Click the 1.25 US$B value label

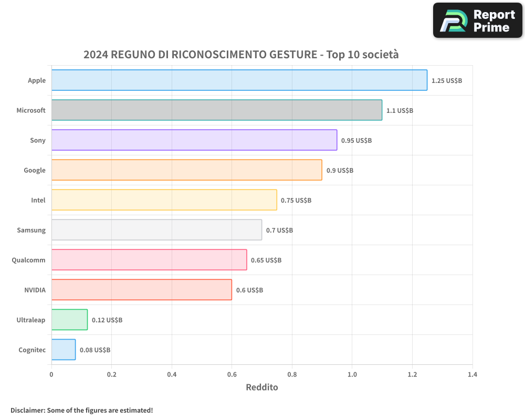(446, 81)
